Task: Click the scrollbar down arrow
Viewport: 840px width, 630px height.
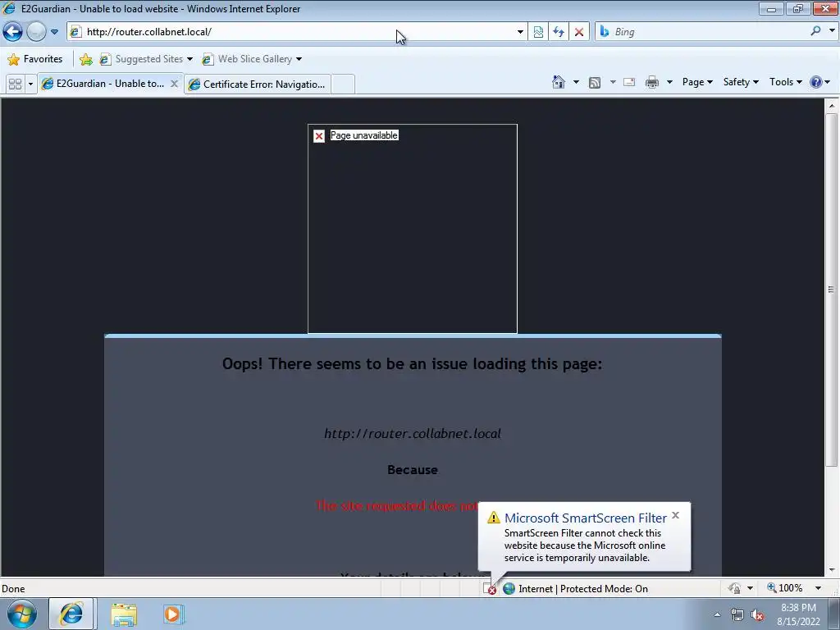Action: (832, 570)
